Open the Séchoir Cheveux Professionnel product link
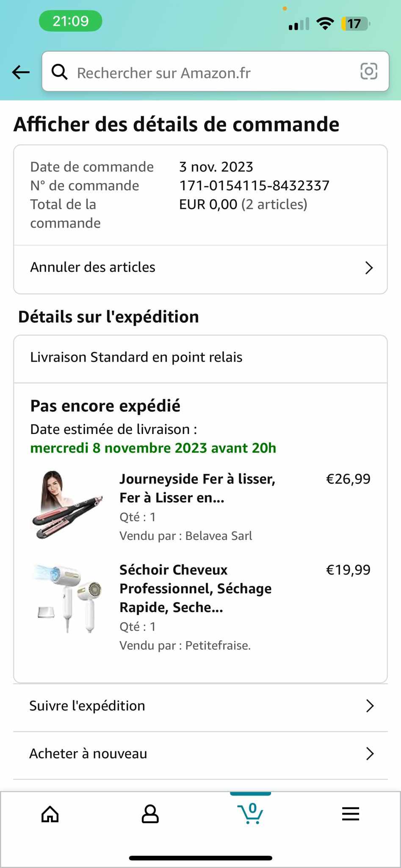 pos(196,588)
